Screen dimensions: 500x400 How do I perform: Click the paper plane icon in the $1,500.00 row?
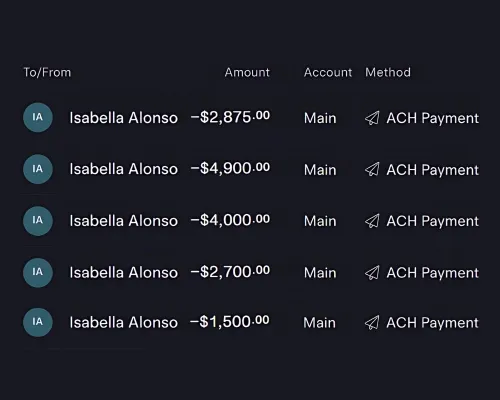(372, 322)
